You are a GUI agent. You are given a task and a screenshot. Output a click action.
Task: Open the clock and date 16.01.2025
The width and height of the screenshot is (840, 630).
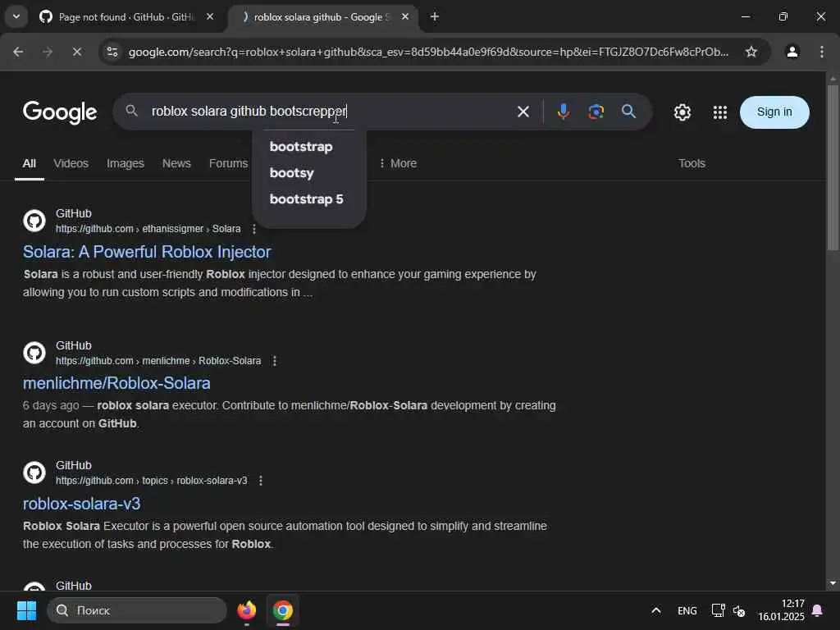[781, 610]
